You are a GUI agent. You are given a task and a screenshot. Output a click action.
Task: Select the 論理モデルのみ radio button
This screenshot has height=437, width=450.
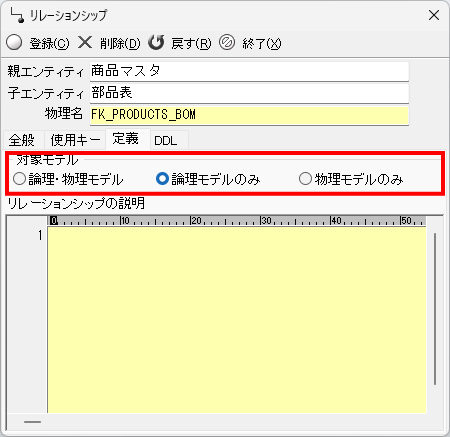click(162, 179)
